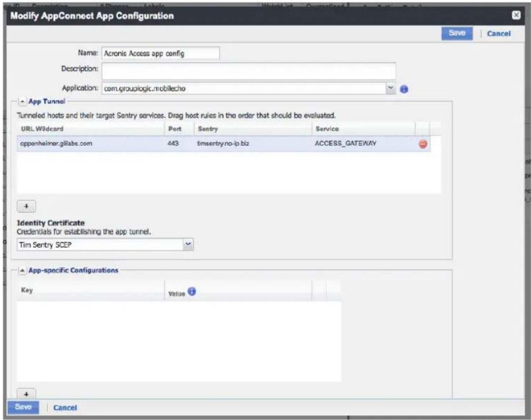Collapse the App Tunnel section
The width and height of the screenshot is (531, 420).
(x=22, y=101)
